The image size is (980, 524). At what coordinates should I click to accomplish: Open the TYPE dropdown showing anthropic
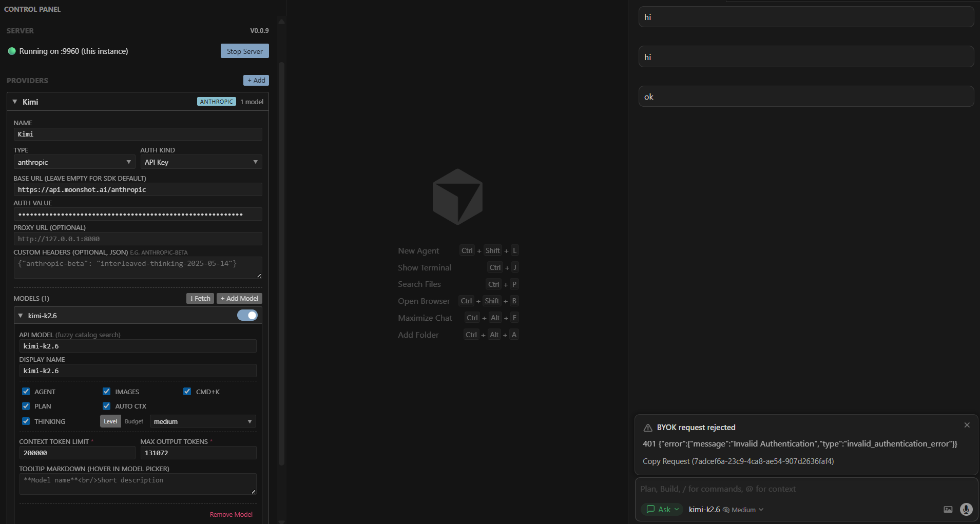point(74,162)
